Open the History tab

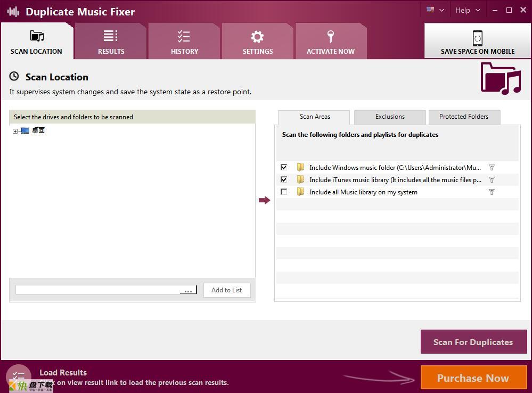point(184,42)
